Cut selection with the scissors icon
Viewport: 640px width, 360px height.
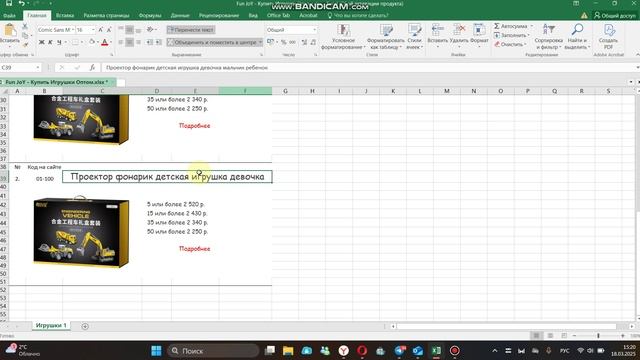tap(25, 27)
